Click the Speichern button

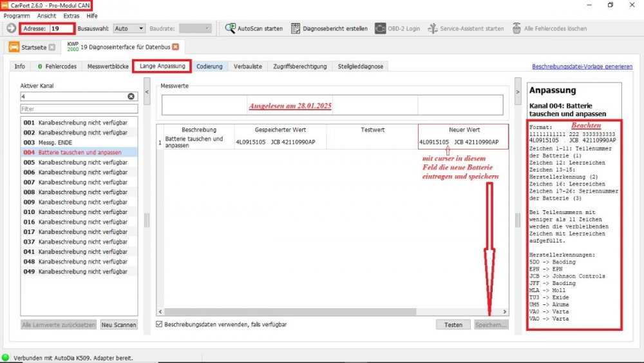pos(491,324)
